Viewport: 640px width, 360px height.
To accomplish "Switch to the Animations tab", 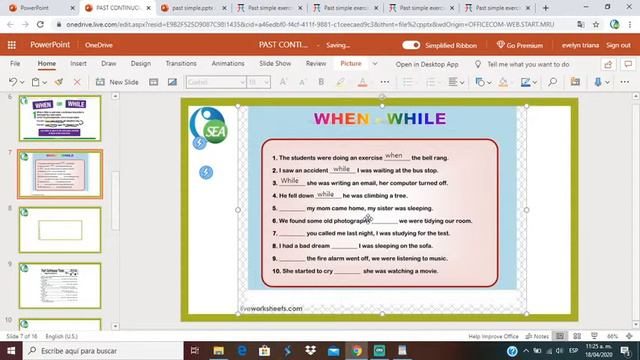I will click(x=228, y=64).
